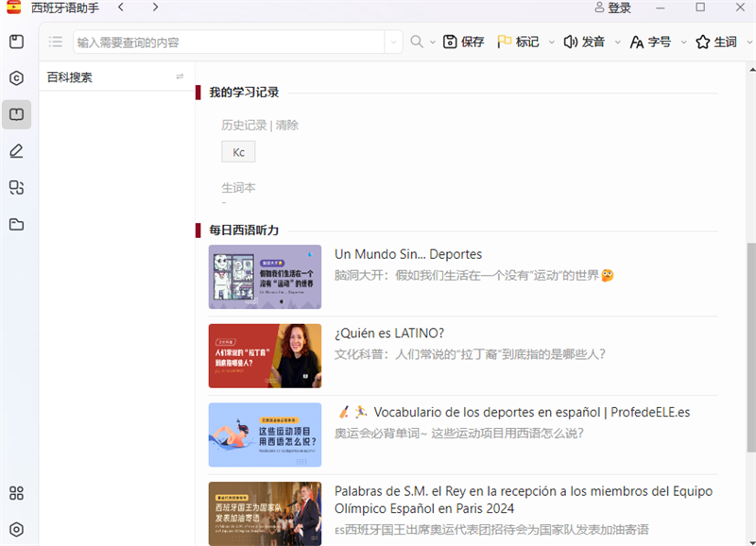Viewport: 756px width, 546px height.
Task: Click 清除 to clear history
Action: [x=287, y=126]
